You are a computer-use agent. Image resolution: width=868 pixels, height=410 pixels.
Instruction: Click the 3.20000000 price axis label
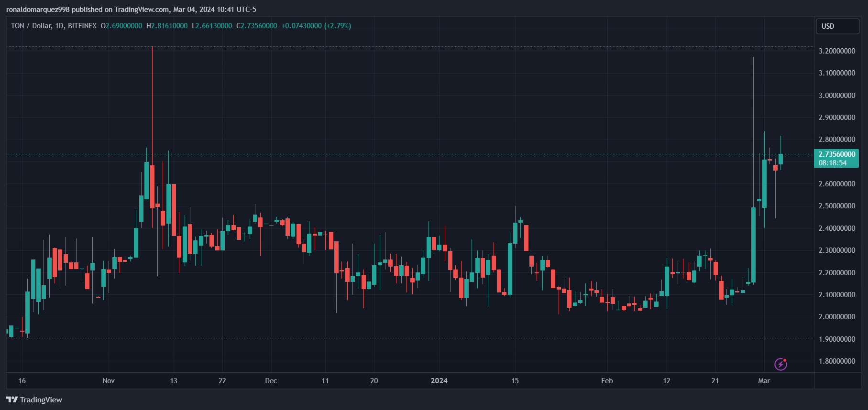837,51
